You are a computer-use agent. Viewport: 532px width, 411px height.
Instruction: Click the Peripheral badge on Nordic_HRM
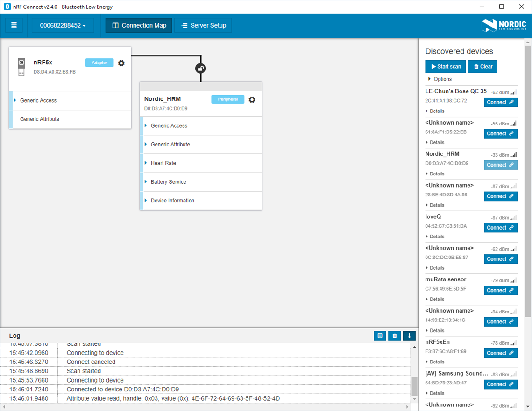click(x=227, y=99)
